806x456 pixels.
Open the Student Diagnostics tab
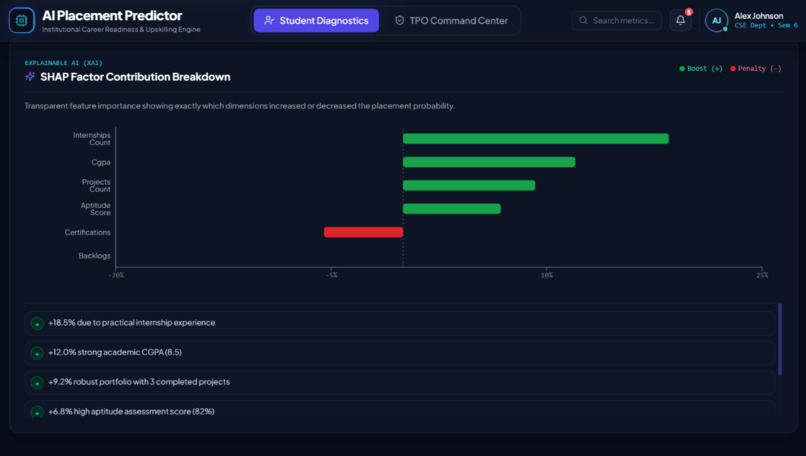316,21
